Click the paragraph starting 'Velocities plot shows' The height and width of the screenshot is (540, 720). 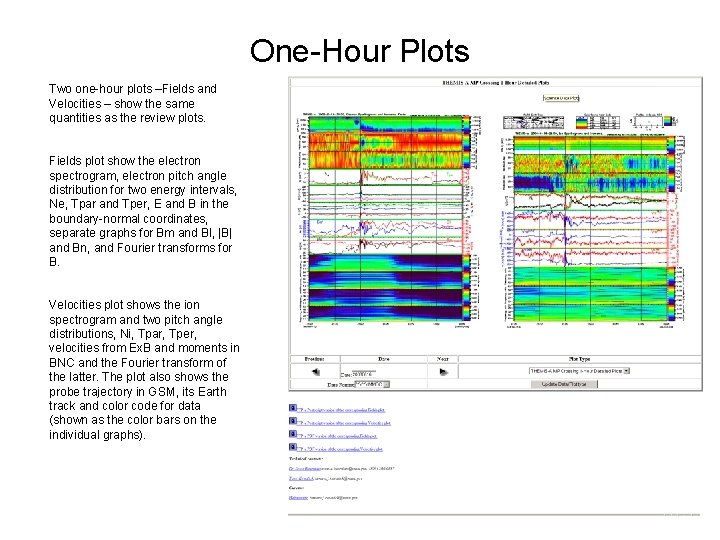144,370
